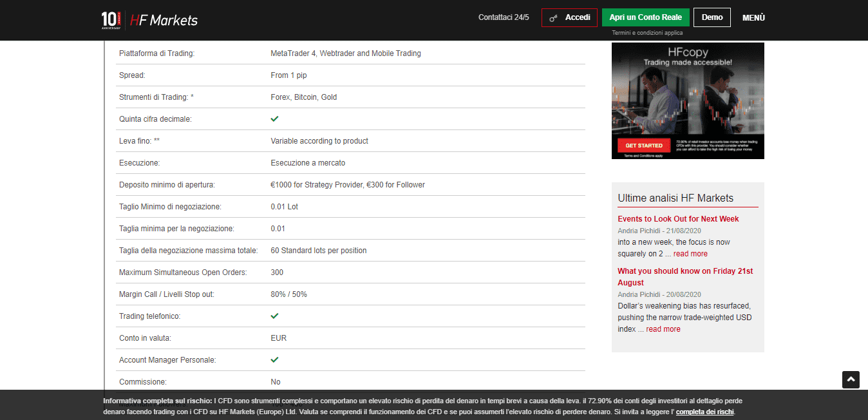Open the completa dei rischi link
This screenshot has height=420, width=868.
pos(704,412)
